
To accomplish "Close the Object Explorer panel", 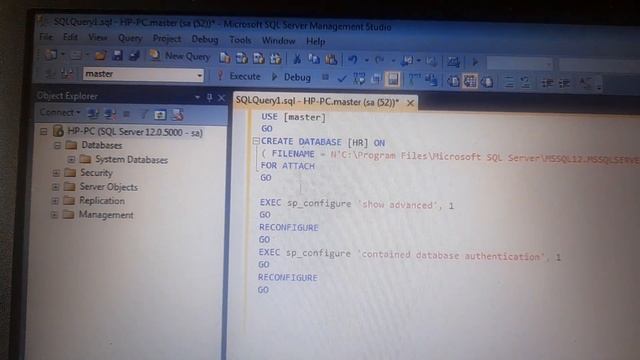I will [x=222, y=98].
